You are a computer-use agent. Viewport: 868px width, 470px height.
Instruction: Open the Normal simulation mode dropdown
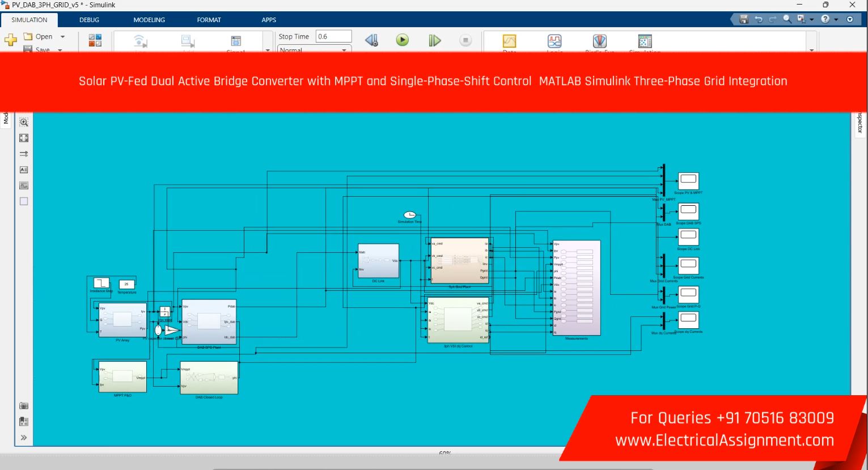click(x=313, y=49)
